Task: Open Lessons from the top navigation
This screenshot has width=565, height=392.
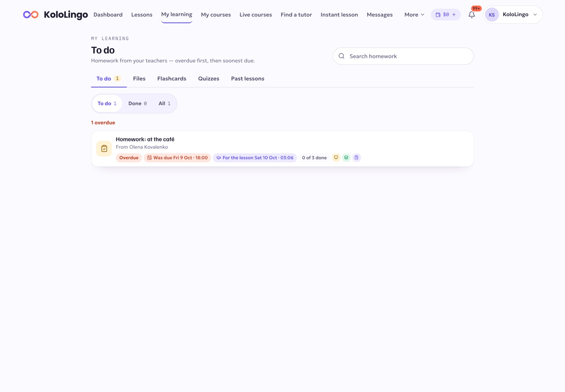Action: click(x=142, y=14)
